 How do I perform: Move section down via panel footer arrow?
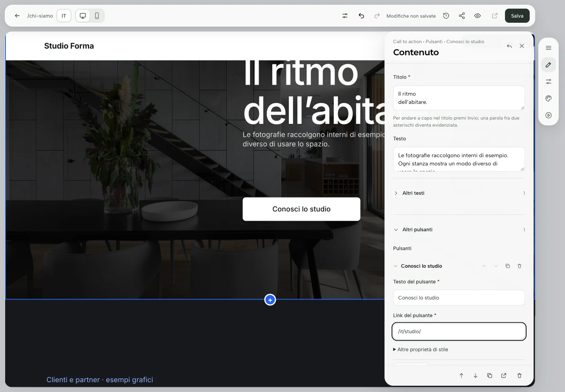point(476,376)
